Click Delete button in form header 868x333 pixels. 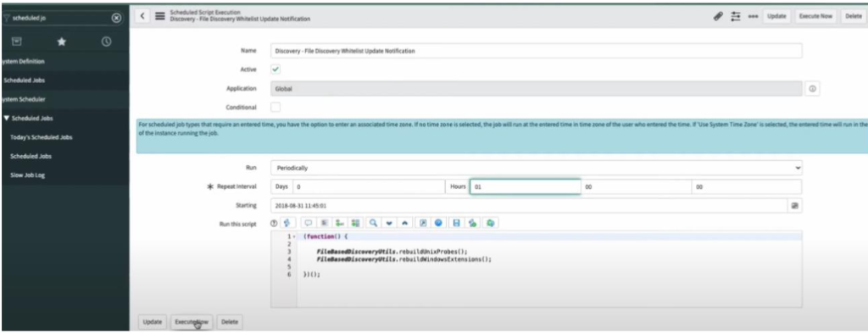click(853, 17)
